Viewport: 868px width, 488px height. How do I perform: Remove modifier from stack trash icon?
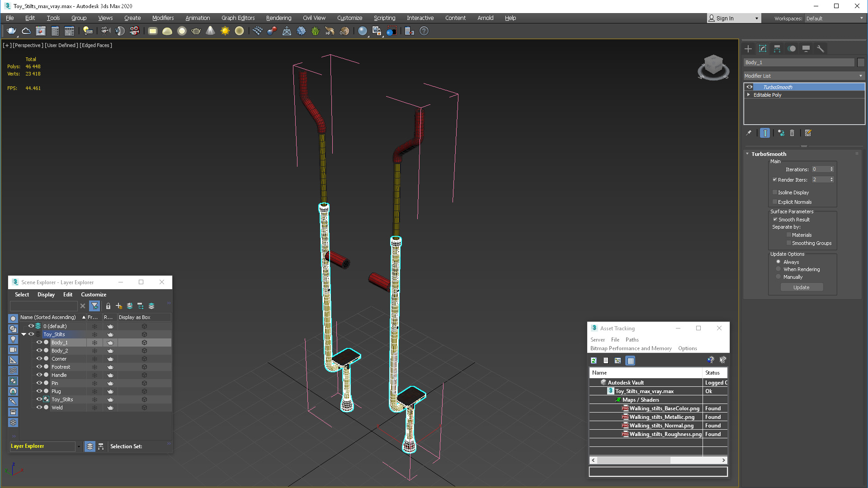pyautogui.click(x=792, y=133)
